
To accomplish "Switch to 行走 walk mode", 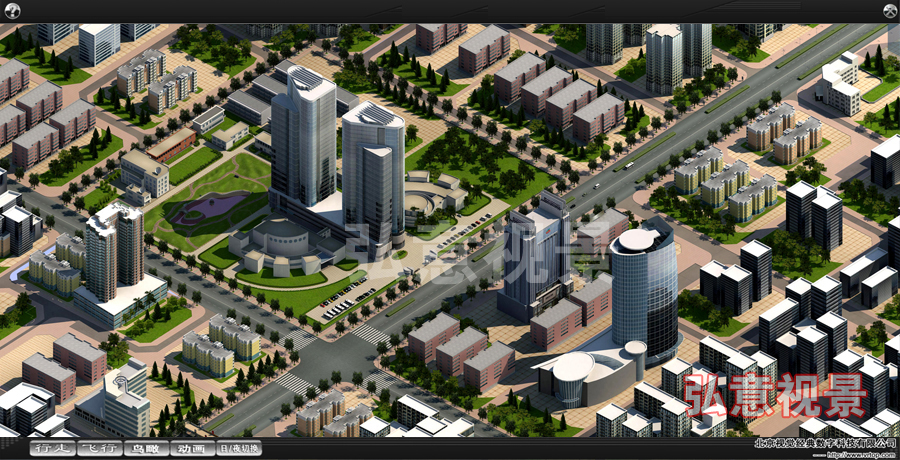I will click(52, 449).
